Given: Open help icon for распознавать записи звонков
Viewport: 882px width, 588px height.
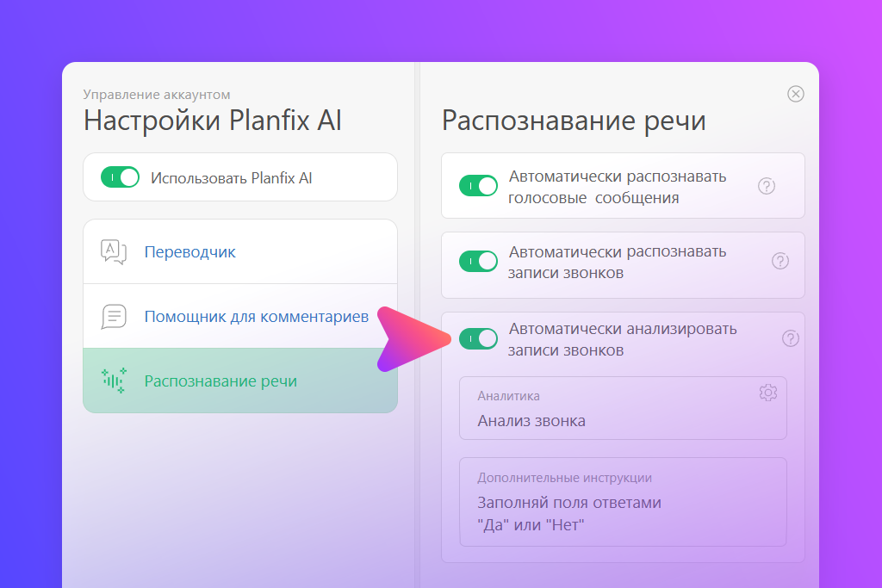Looking at the screenshot, I should tap(780, 261).
